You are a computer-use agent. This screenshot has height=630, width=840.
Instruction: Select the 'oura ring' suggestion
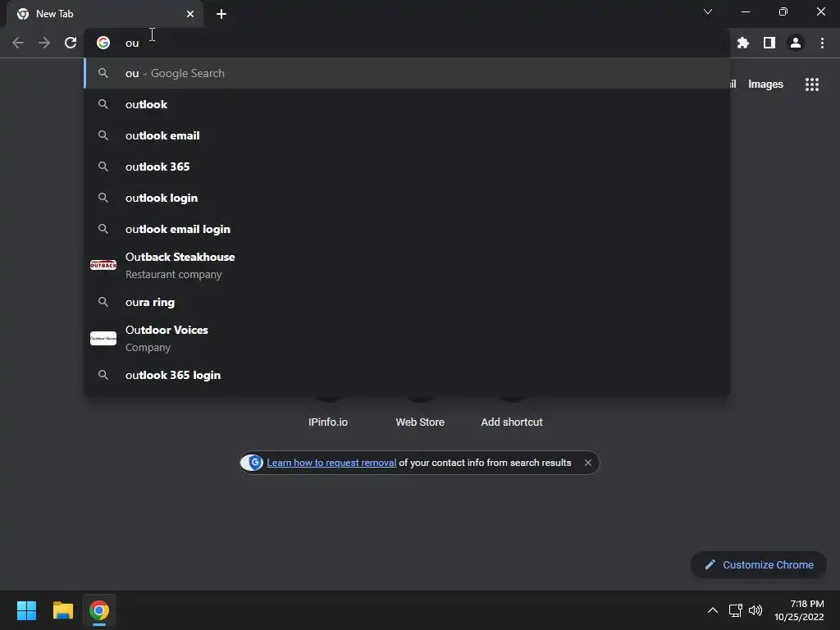pyautogui.click(x=407, y=302)
